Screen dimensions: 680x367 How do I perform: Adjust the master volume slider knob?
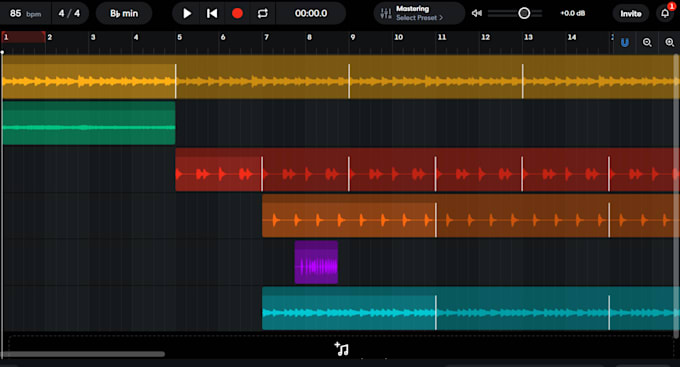pos(524,13)
